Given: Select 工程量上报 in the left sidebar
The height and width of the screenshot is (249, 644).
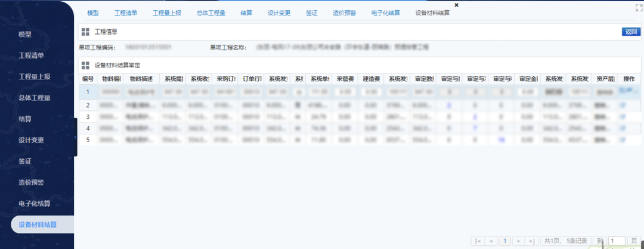Looking at the screenshot, I should point(35,77).
